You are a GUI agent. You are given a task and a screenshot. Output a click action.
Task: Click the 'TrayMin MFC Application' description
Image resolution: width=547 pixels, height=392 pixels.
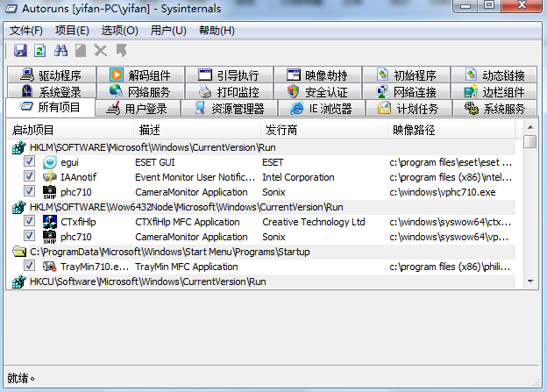pos(187,267)
